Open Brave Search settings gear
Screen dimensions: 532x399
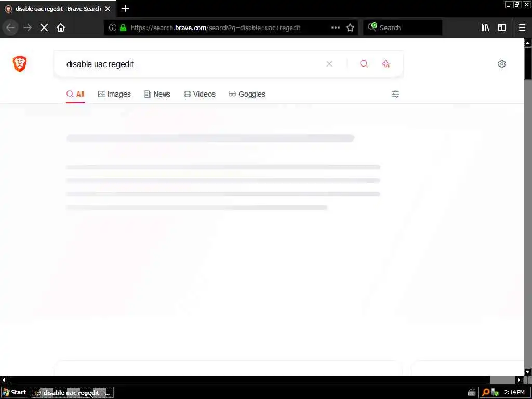click(502, 64)
